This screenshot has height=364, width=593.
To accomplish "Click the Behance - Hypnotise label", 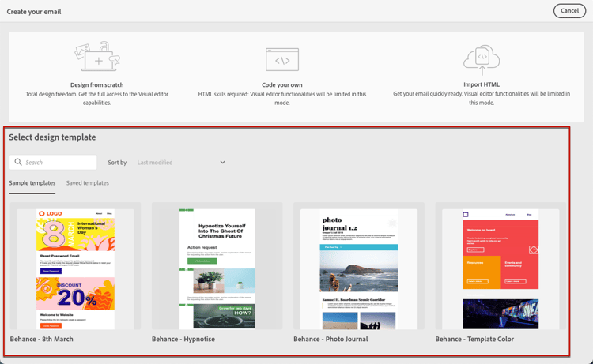I will [183, 339].
